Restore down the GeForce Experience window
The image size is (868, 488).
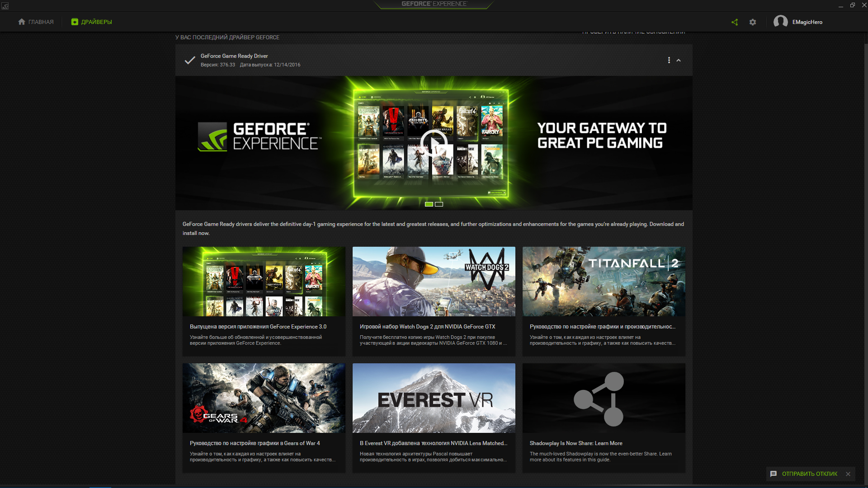click(853, 5)
